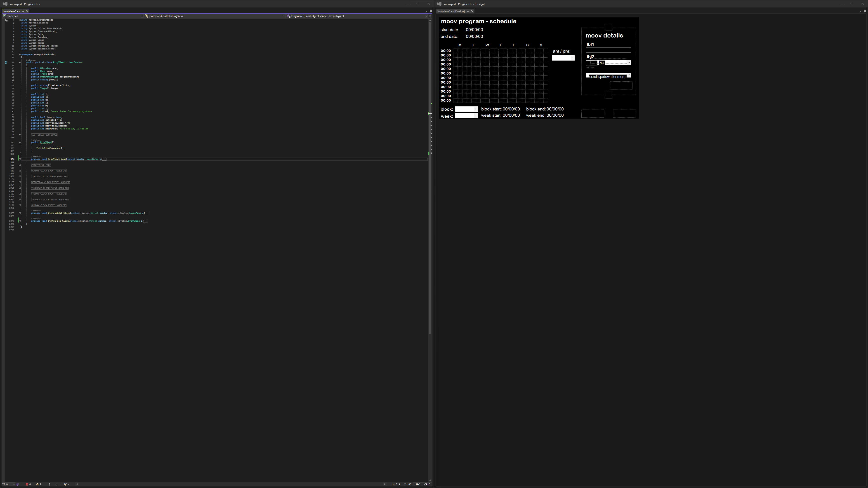Click the CRLF line ending indicator
Image resolution: width=868 pixels, height=488 pixels.
427,484
